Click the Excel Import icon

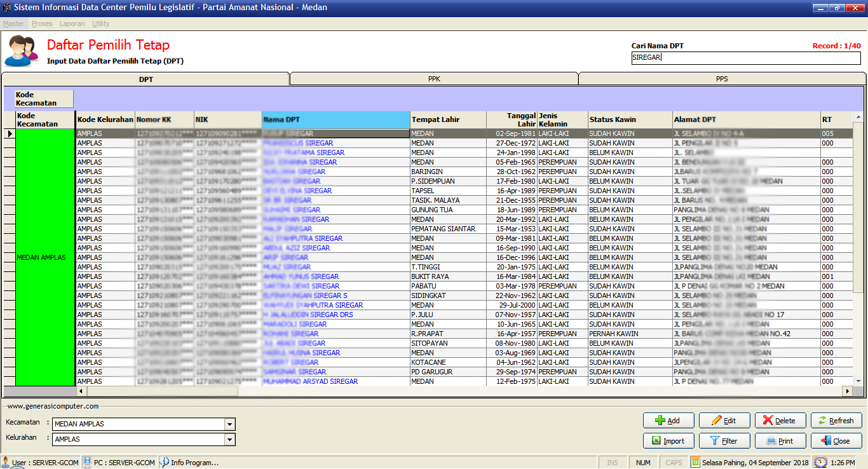656,441
